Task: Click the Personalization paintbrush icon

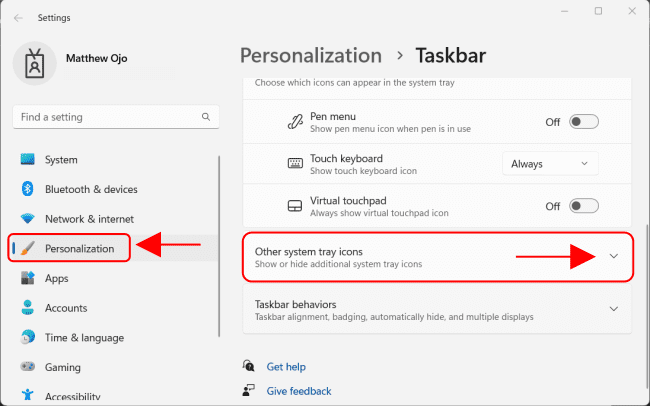Action: (28, 248)
